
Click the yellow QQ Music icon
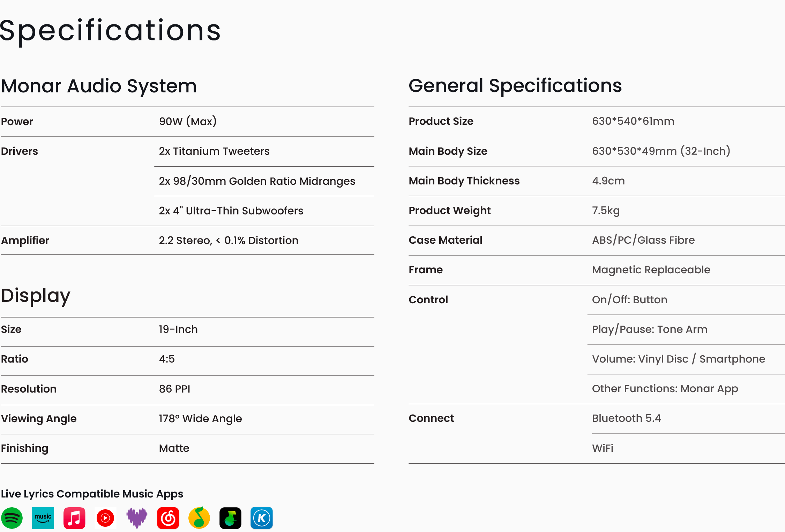199,518
